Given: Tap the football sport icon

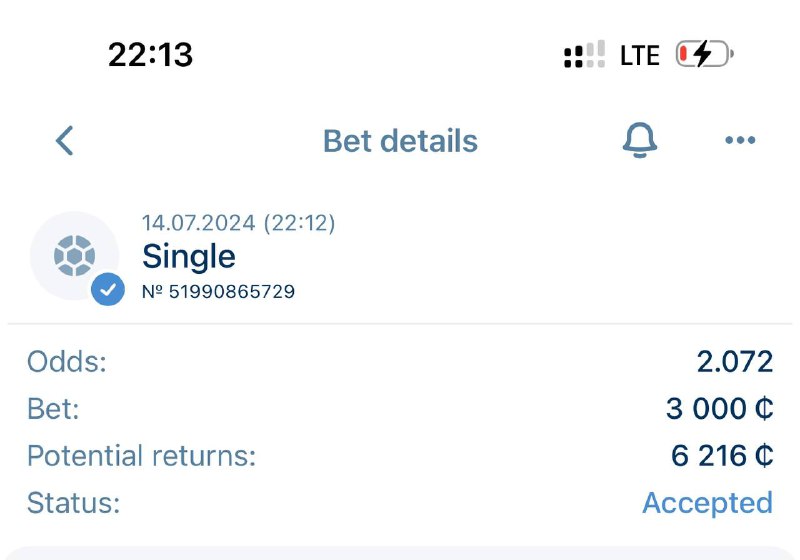Looking at the screenshot, I should pos(75,257).
